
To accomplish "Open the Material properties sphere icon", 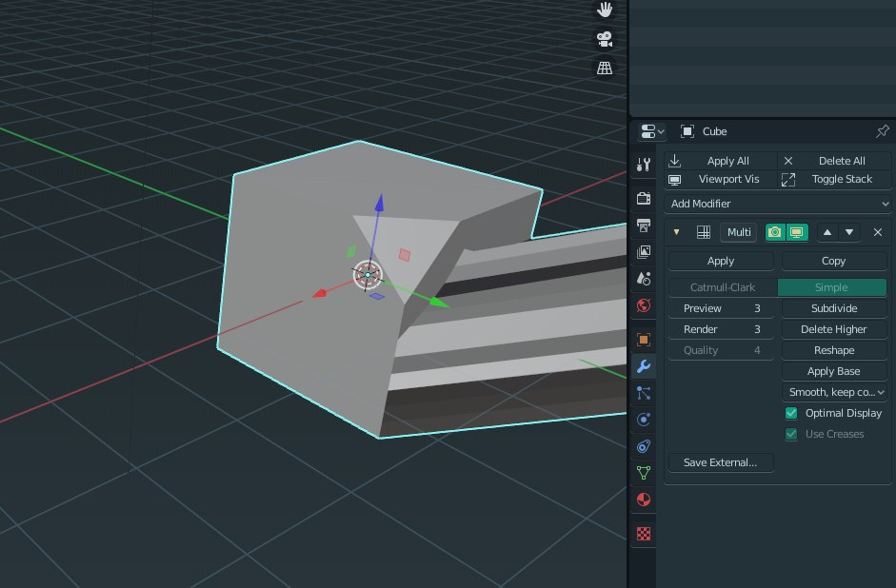I will [x=644, y=500].
